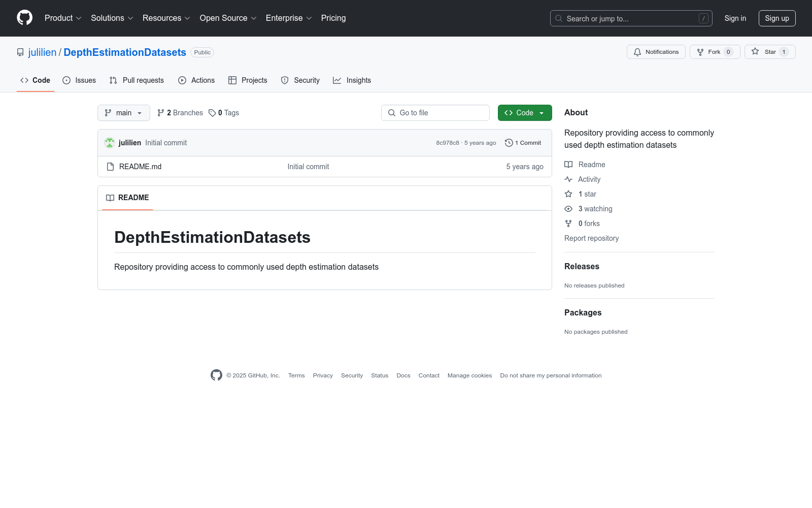Expand the Enterprise menu
This screenshot has width=812, height=508.
pyautogui.click(x=289, y=18)
